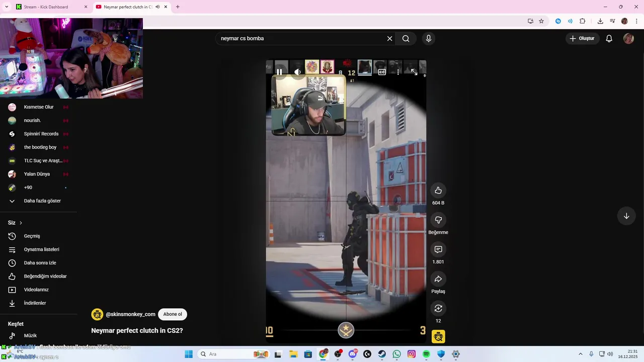
Task: Run search with the magnifier button
Action: point(406,39)
